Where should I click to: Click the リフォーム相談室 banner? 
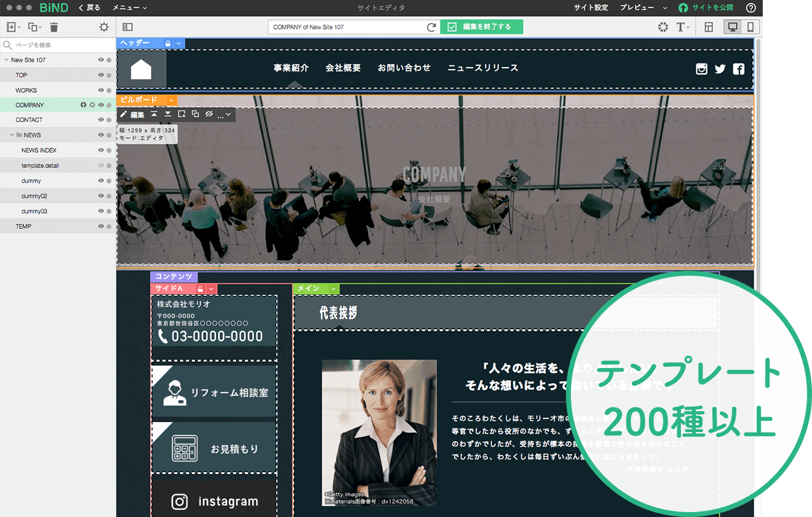point(214,391)
